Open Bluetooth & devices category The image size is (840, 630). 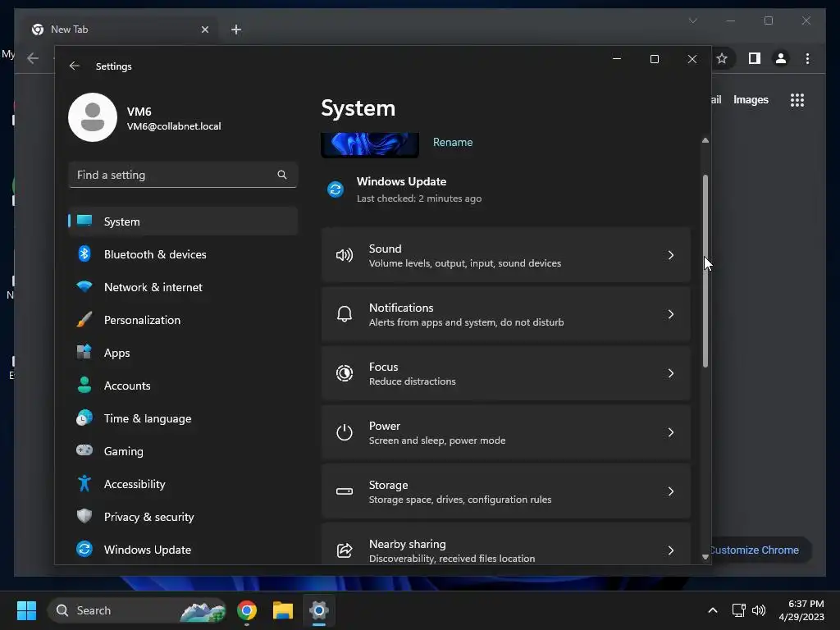click(183, 254)
